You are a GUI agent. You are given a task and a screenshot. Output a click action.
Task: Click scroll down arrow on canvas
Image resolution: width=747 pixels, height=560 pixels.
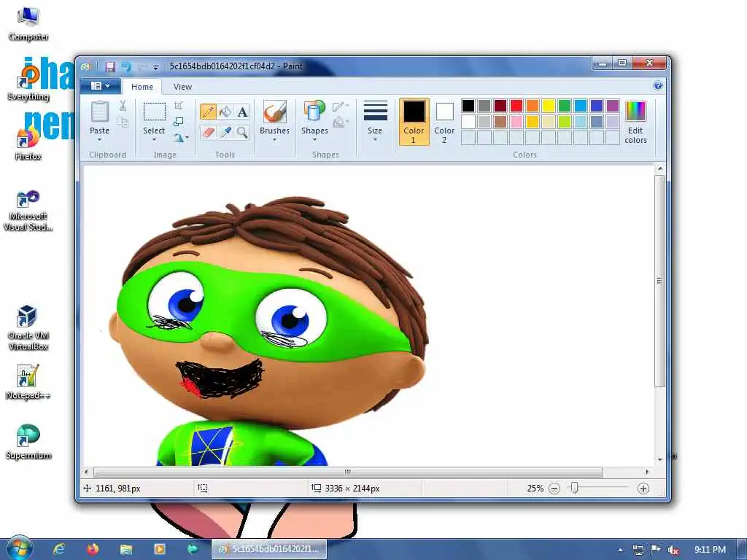point(659,459)
